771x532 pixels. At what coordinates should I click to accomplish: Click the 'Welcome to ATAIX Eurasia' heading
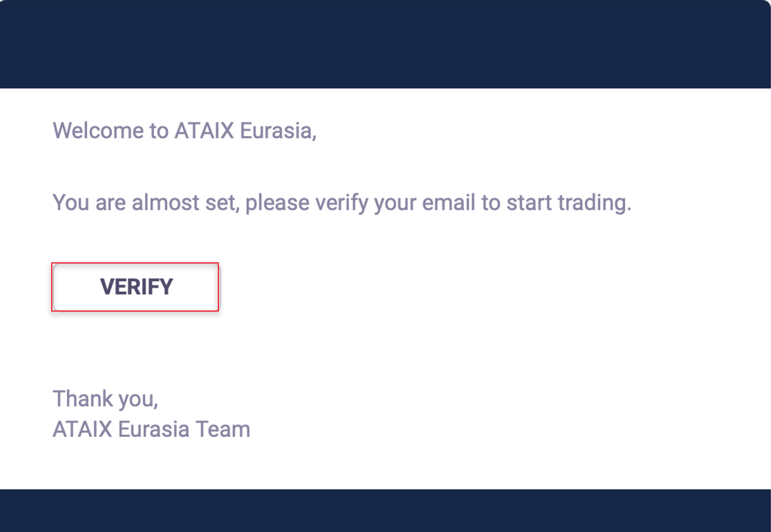185,130
